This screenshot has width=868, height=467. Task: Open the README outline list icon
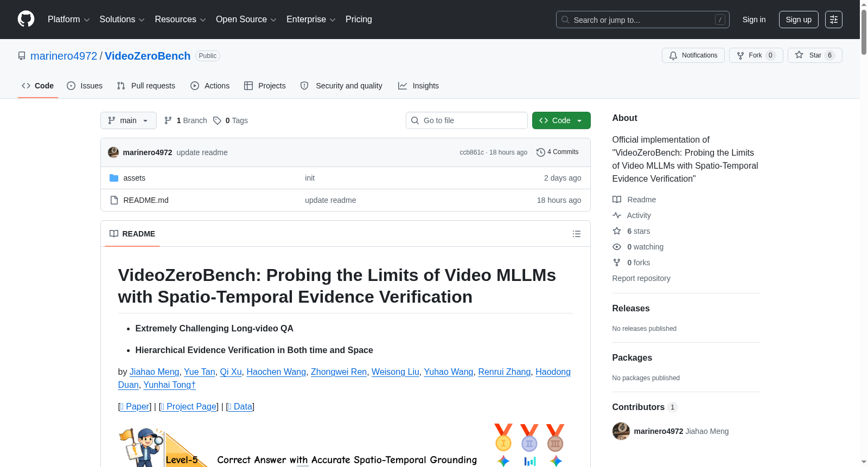coord(577,234)
